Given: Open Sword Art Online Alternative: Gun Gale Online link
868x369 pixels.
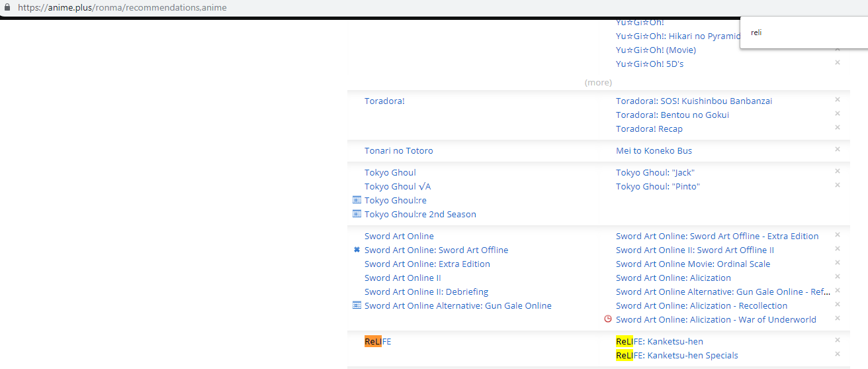Looking at the screenshot, I should [458, 305].
